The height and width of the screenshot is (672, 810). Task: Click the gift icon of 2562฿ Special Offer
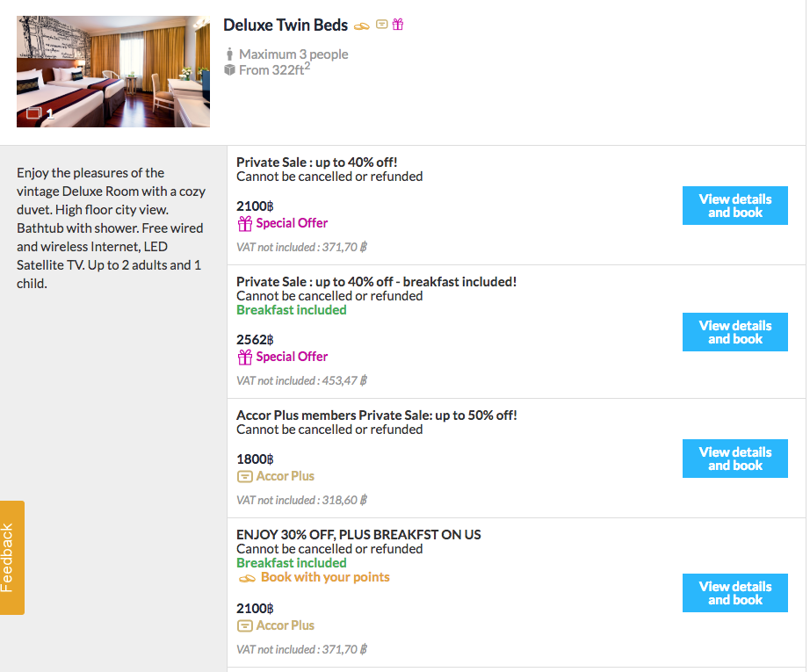pyautogui.click(x=245, y=357)
